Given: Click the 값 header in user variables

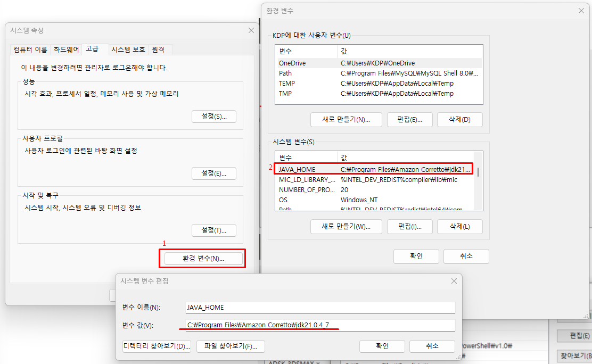Looking at the screenshot, I should [409, 51].
